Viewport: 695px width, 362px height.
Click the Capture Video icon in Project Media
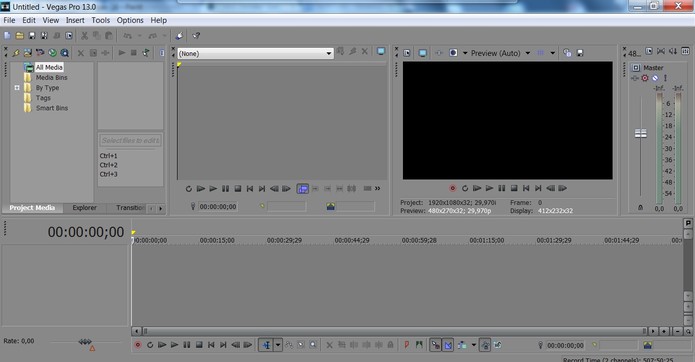tap(28, 53)
